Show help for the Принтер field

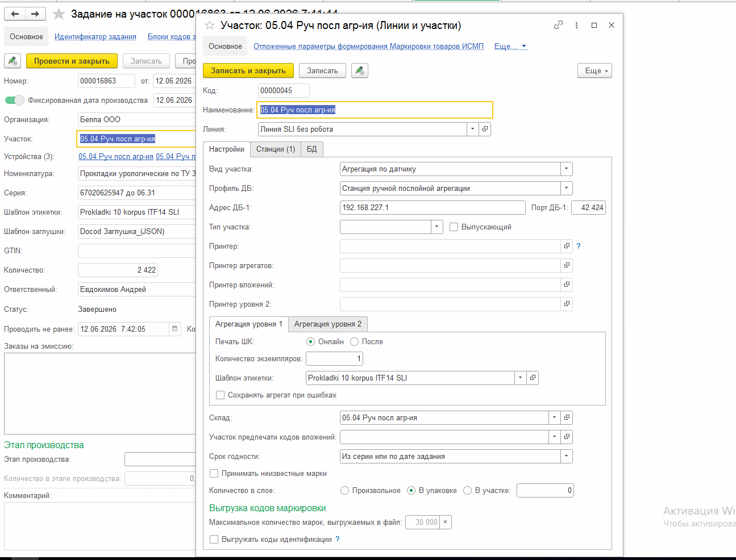(x=579, y=246)
